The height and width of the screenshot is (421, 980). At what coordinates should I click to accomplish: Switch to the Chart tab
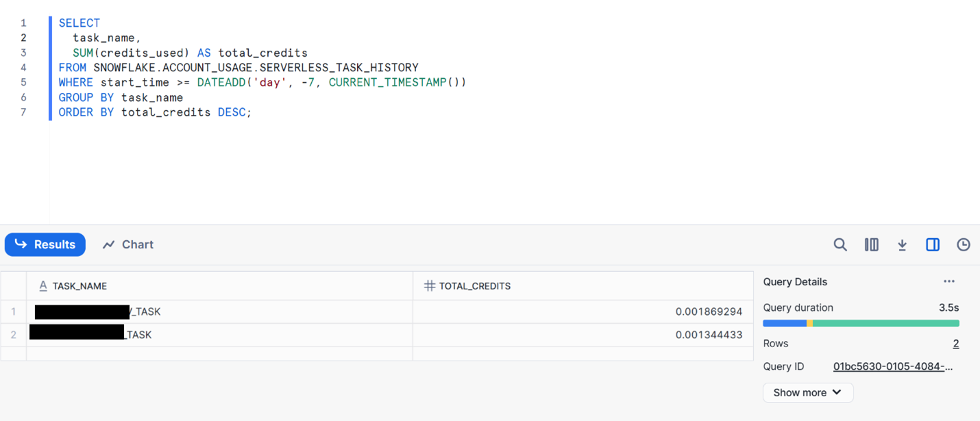click(128, 244)
